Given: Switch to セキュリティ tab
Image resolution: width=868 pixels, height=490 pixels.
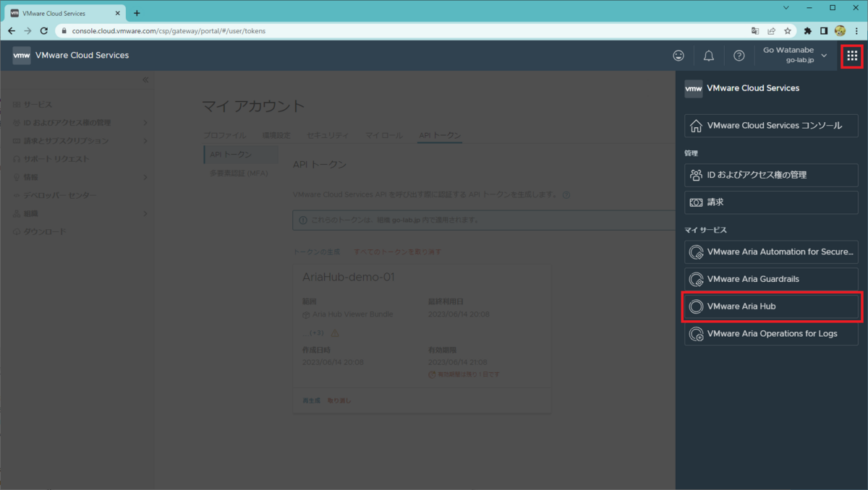Looking at the screenshot, I should (328, 135).
